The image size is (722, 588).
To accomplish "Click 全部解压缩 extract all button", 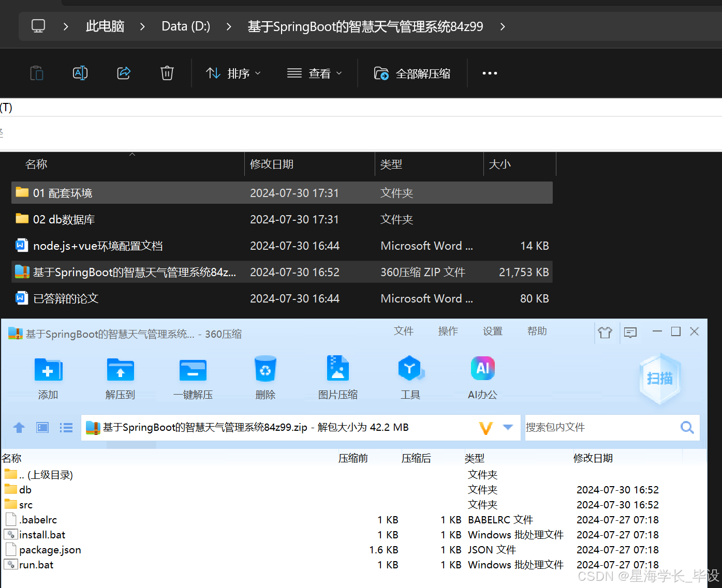I will [412, 73].
